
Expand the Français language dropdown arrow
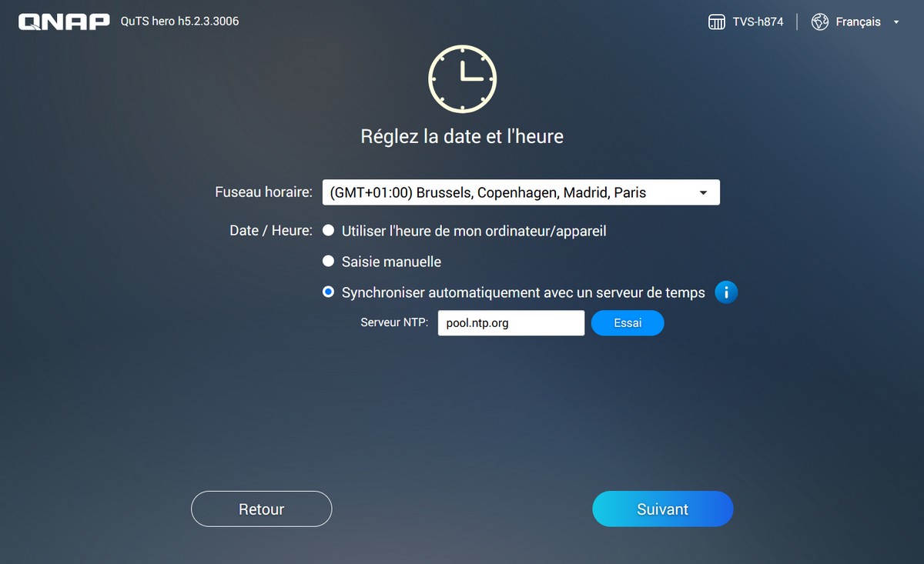tap(896, 22)
